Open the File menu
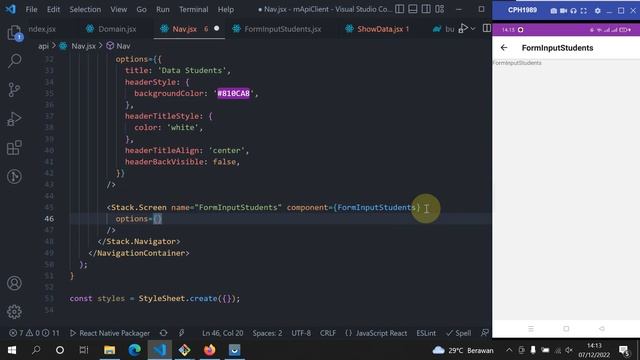Image resolution: width=640 pixels, height=360 pixels. pos(31,9)
